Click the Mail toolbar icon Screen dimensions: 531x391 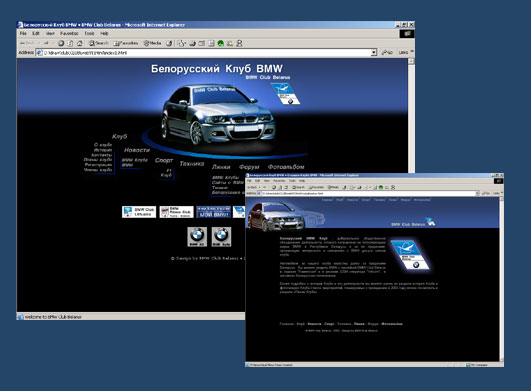click(182, 43)
